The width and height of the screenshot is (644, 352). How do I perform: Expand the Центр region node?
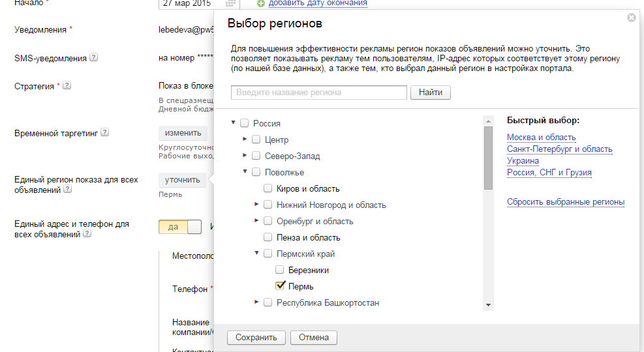coord(245,139)
